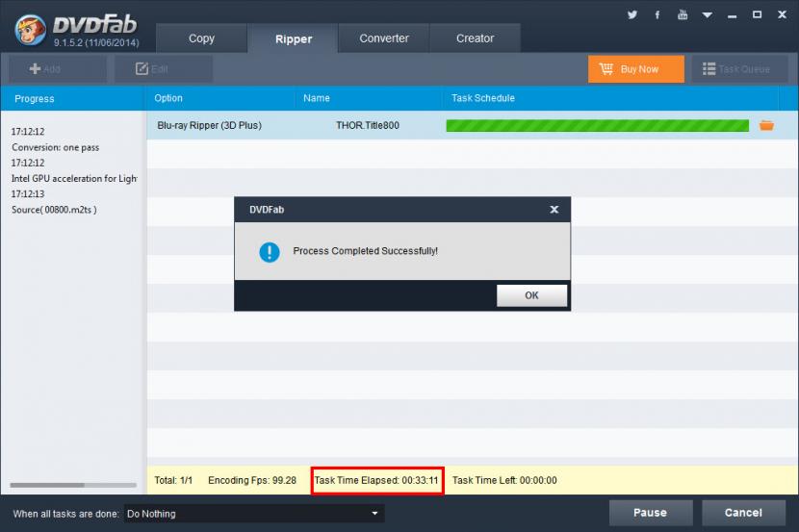Viewport: 799px width, 532px height.
Task: Open the title bar dropdown arrow menu
Action: pyautogui.click(x=707, y=15)
